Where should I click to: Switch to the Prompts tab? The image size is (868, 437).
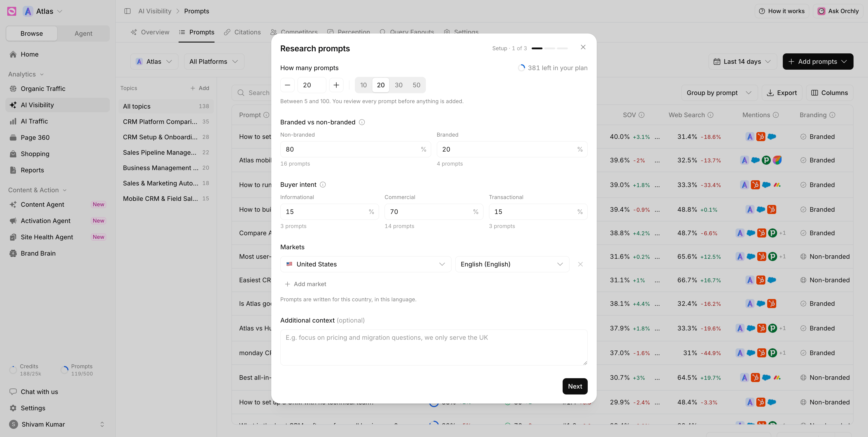[196, 32]
